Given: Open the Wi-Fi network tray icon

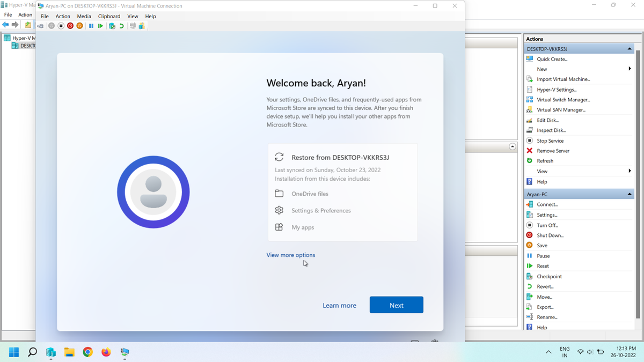Looking at the screenshot, I should click(580, 352).
